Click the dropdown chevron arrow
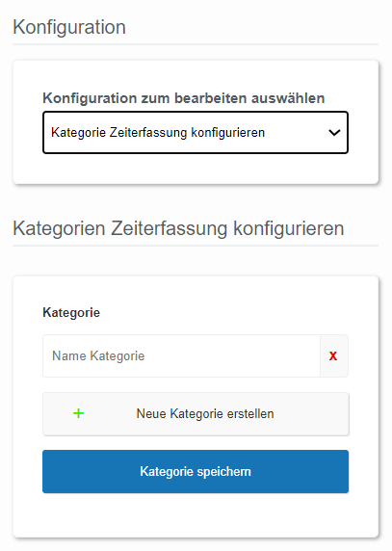 point(334,133)
